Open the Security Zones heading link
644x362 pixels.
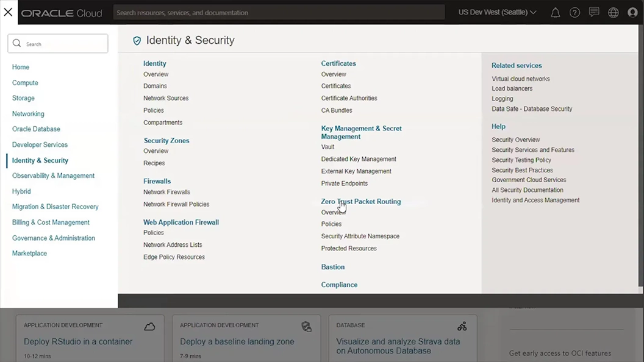point(166,140)
